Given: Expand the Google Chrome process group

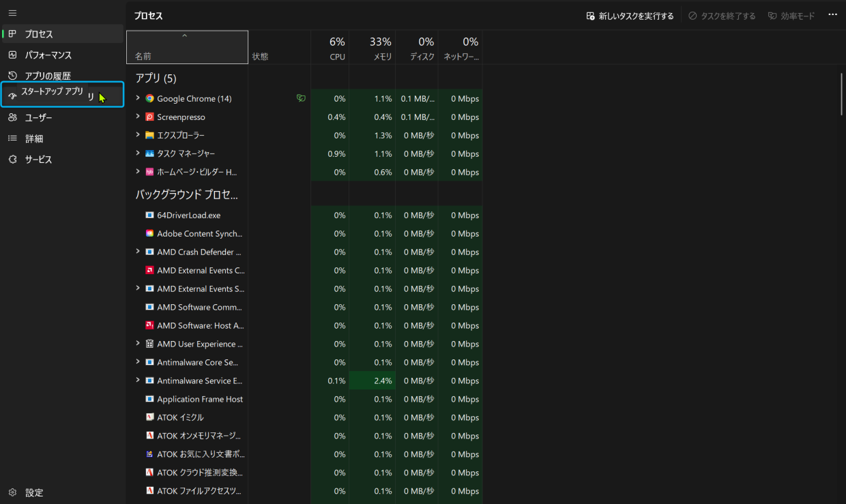Looking at the screenshot, I should 138,99.
